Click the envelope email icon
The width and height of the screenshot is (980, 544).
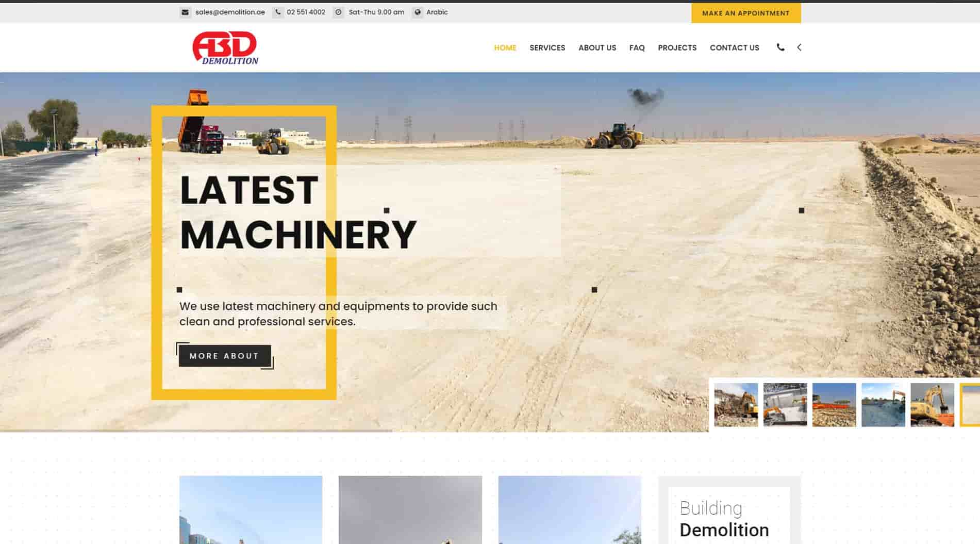click(185, 12)
